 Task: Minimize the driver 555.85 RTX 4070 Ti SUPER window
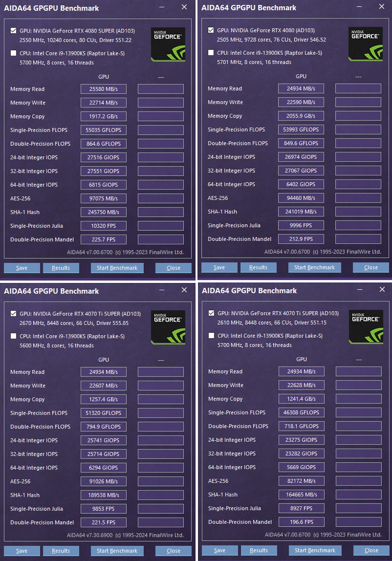pyautogui.click(x=162, y=290)
